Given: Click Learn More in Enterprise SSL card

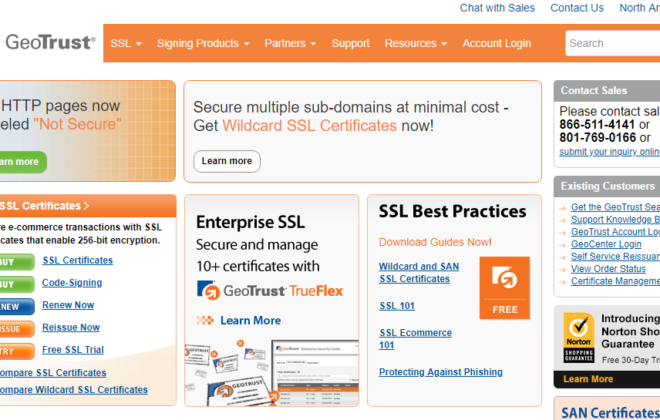Looking at the screenshot, I should pyautogui.click(x=250, y=321).
